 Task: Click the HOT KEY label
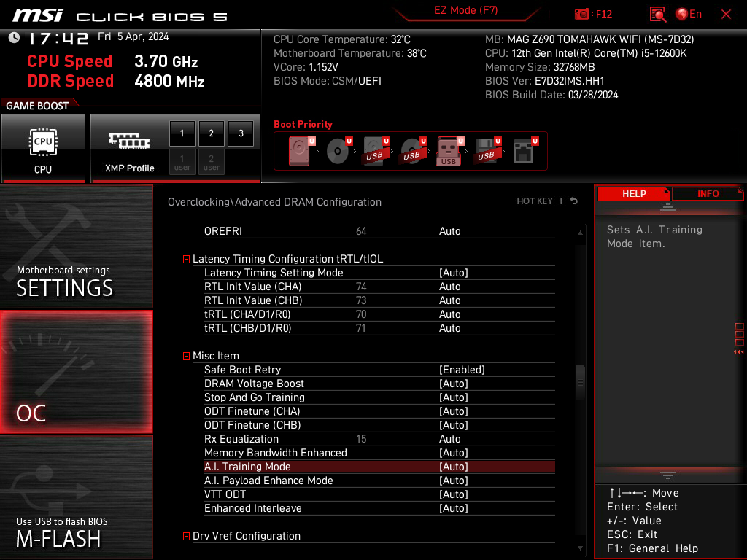535,201
